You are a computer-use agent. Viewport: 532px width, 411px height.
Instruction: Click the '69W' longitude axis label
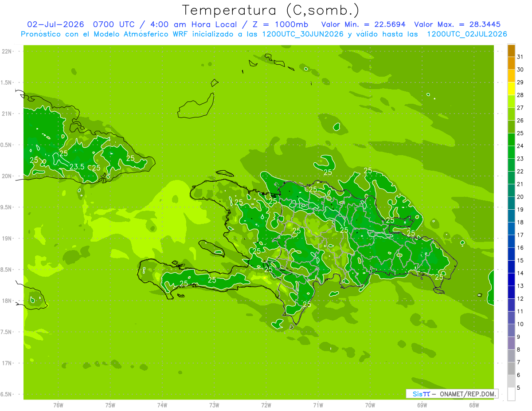point(422,405)
